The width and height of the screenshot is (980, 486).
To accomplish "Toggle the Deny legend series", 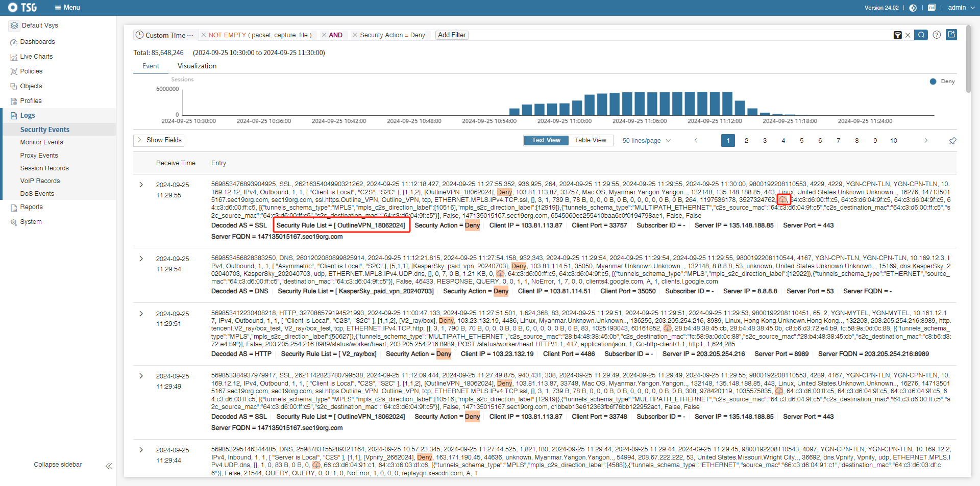I will [x=947, y=82].
